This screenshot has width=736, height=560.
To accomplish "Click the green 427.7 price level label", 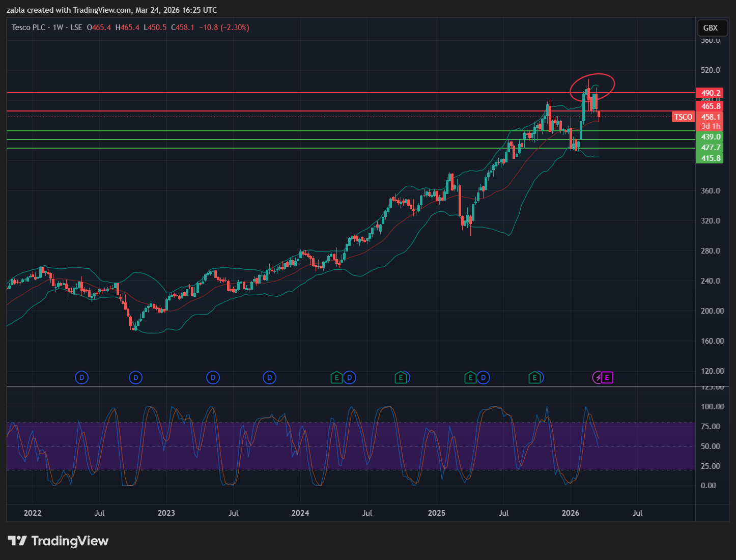I will pyautogui.click(x=710, y=148).
